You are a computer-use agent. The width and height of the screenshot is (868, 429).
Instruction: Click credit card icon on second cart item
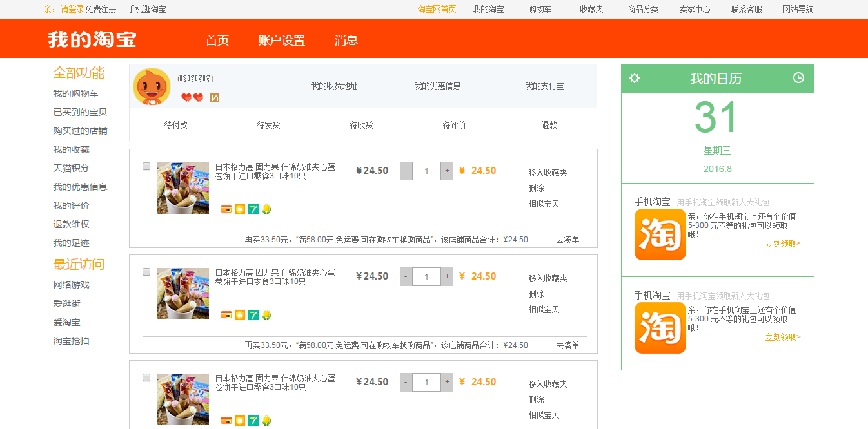[226, 315]
